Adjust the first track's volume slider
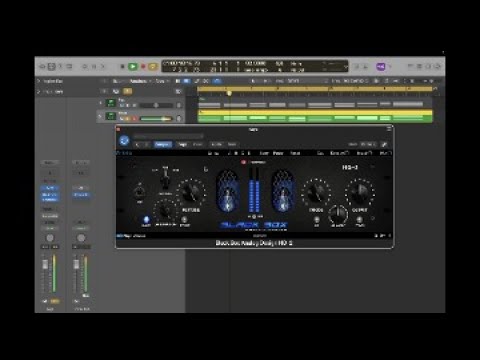Screen dimensions: 480x360 pyautogui.click(x=156, y=105)
